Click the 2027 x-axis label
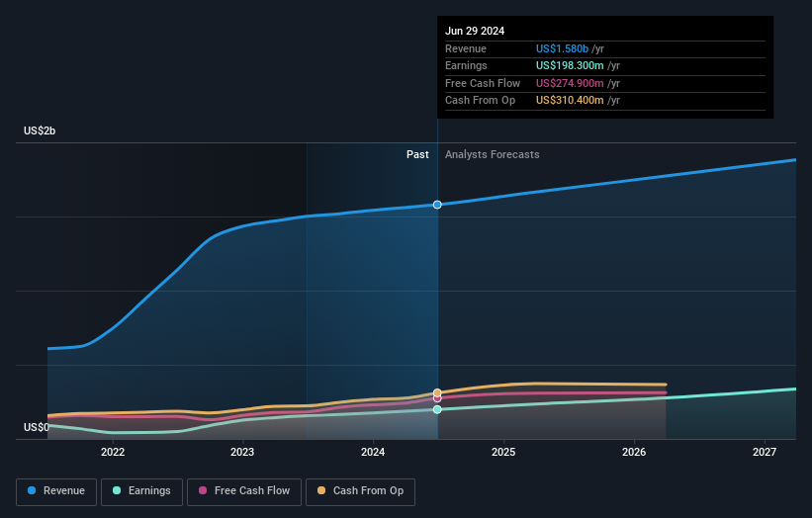 point(765,453)
